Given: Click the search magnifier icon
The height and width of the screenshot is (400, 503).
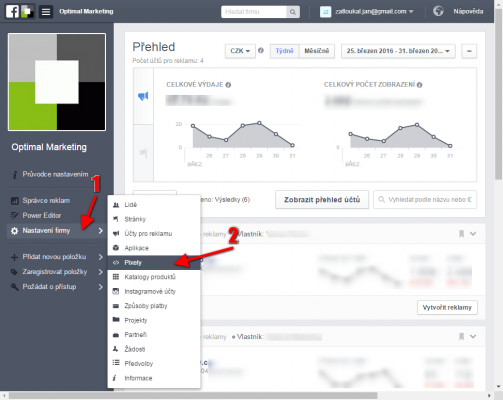Looking at the screenshot, I should pos(293,12).
